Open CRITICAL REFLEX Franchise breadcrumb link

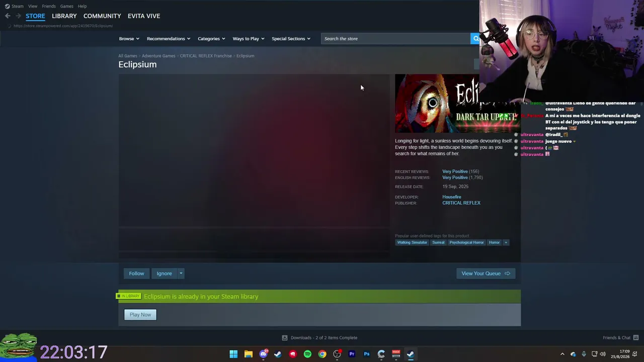(x=206, y=56)
